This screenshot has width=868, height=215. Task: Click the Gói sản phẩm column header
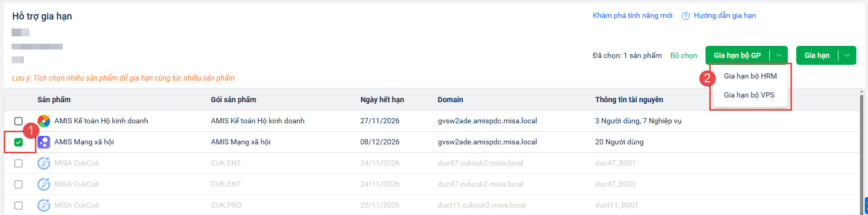[233, 100]
